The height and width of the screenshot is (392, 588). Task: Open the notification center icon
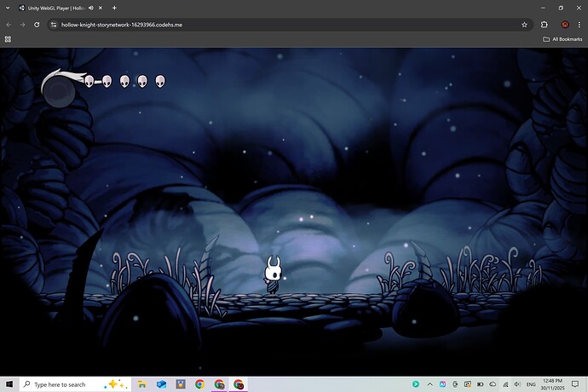[575, 384]
